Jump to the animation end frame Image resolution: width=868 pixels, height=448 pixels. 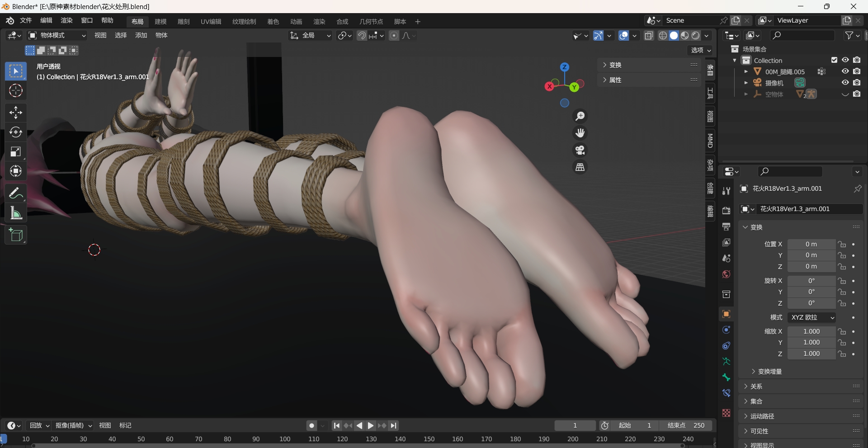pos(394,426)
